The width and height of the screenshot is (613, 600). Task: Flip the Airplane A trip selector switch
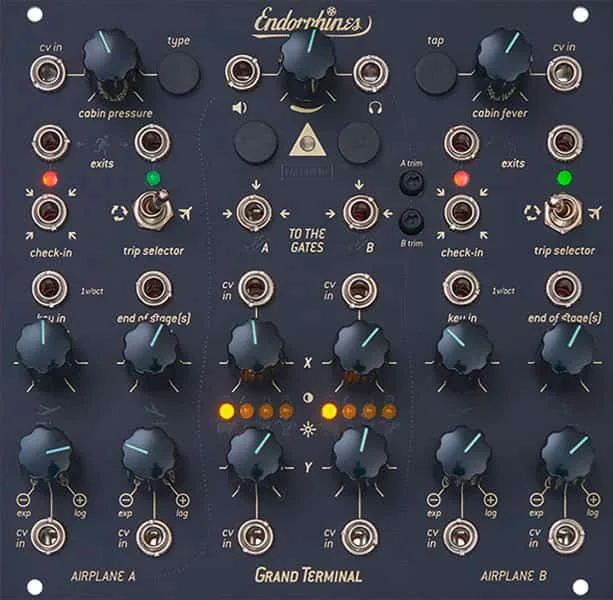tap(153, 209)
